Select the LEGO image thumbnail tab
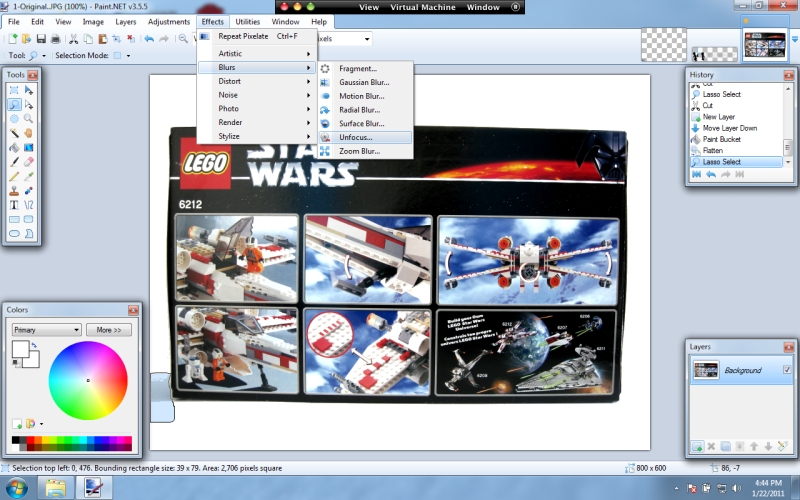Screen dimensions: 800x500 (765, 45)
